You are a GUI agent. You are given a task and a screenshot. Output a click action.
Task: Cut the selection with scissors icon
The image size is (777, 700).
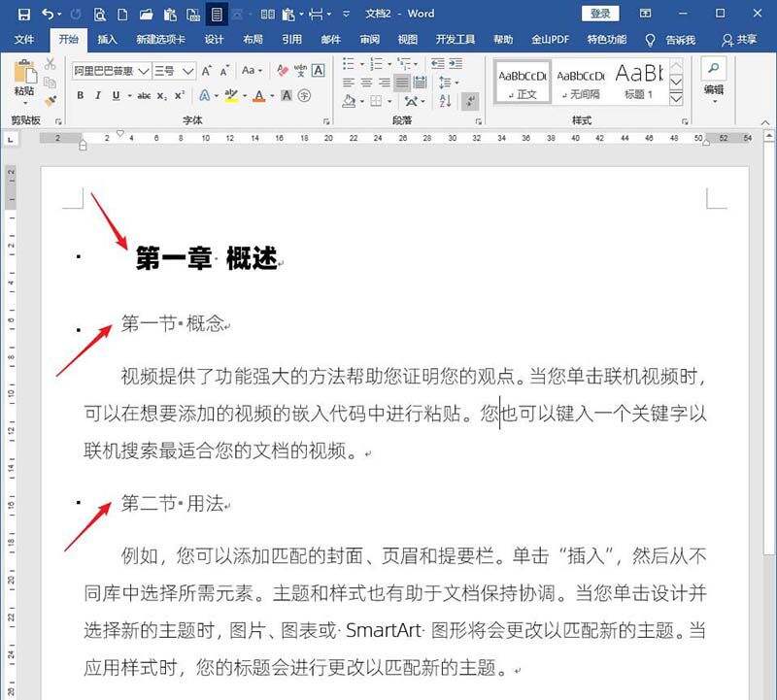50,63
